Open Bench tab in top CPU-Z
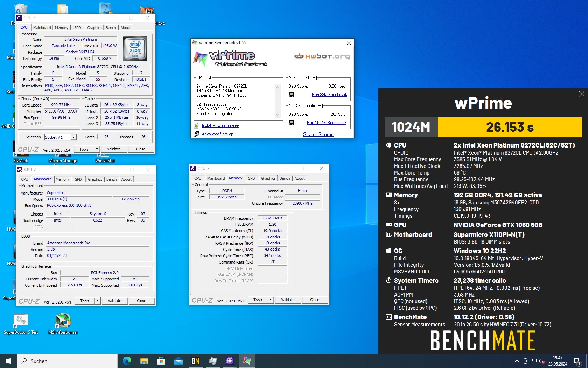The image size is (588, 368). pos(111,28)
